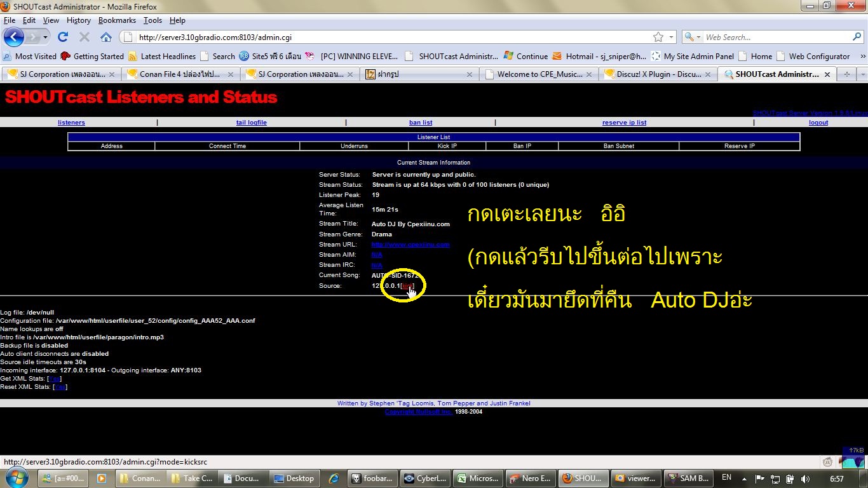Bookmark this page with the star icon

coord(658,37)
